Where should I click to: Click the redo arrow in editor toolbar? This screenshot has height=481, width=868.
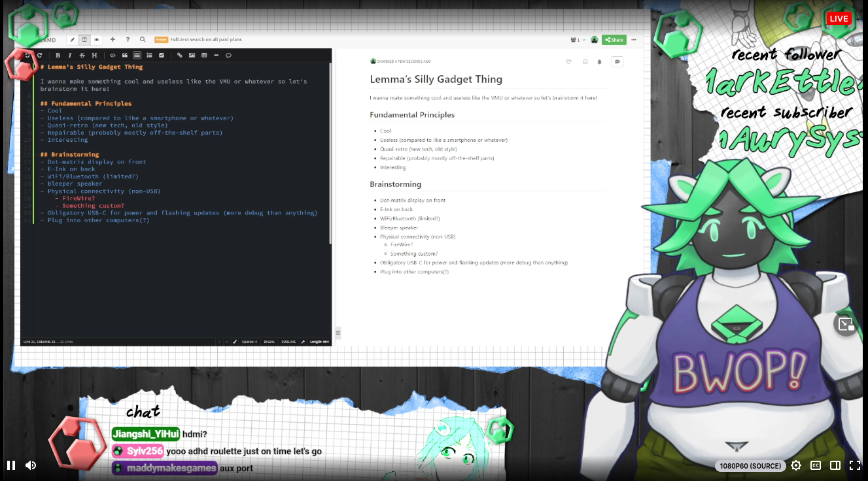39,55
